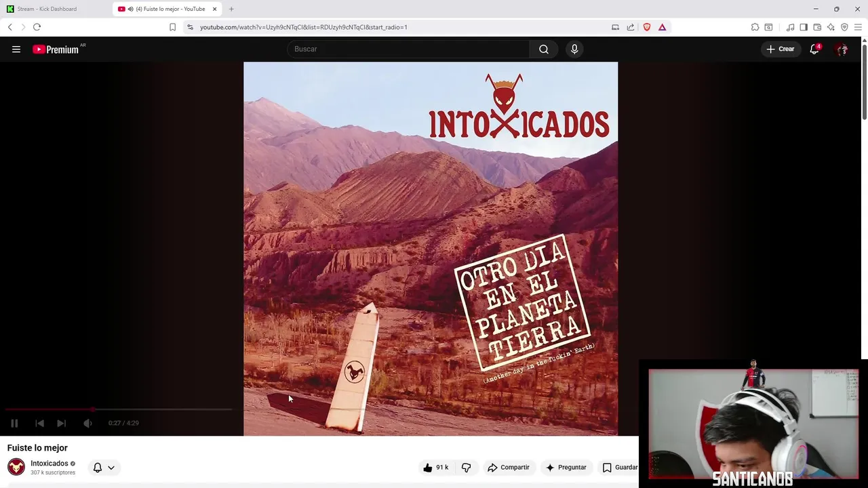Bookmark this page

tap(172, 27)
